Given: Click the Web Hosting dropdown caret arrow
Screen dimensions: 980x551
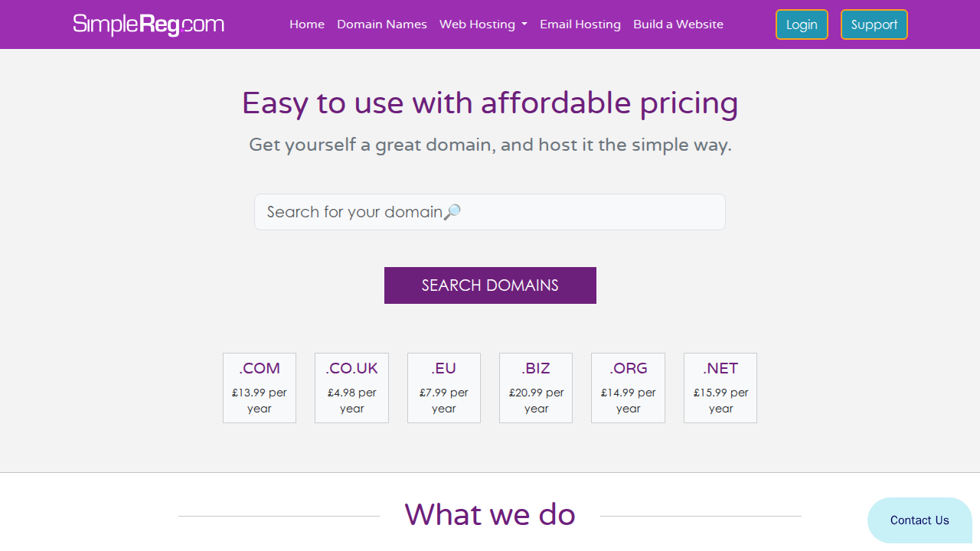Looking at the screenshot, I should [524, 24].
